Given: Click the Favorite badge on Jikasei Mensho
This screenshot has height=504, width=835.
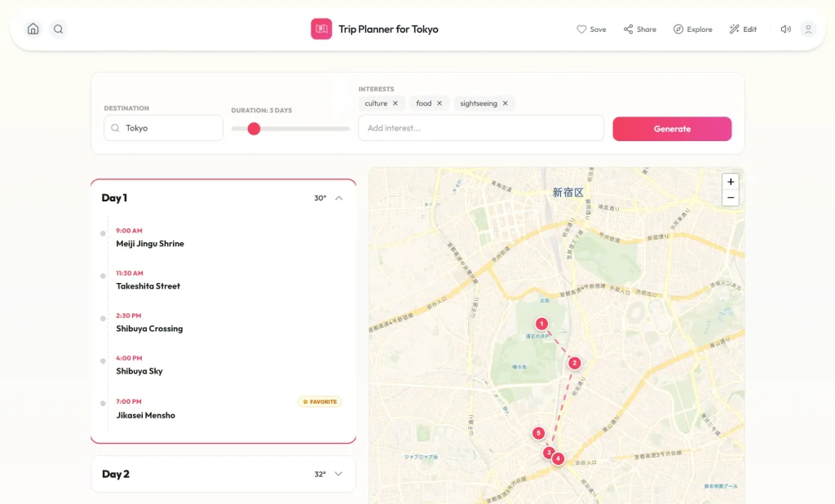Looking at the screenshot, I should point(320,402).
